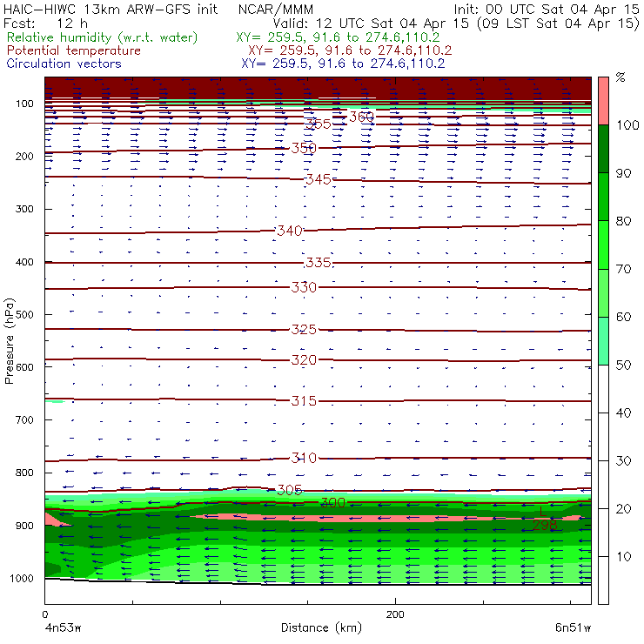644x644 pixels.
Task: Click the HAIC-HIWC 13km ARW-GFS init title
Action: pyautogui.click(x=110, y=10)
